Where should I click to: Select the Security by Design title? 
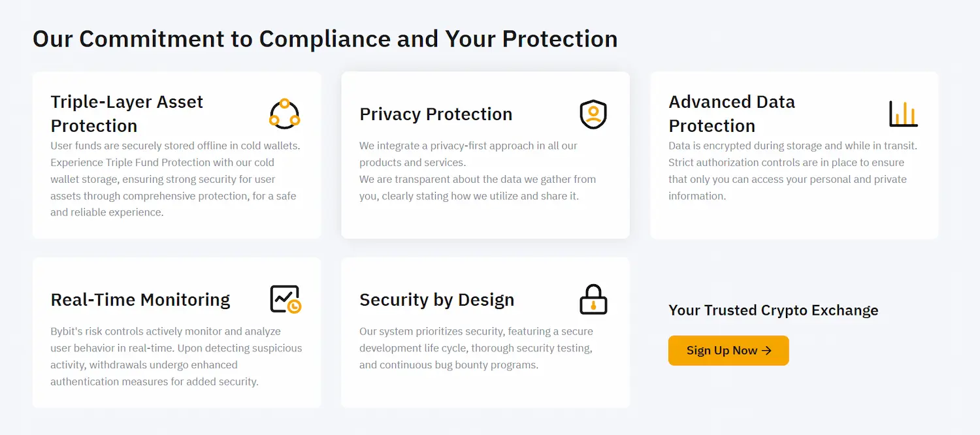pyautogui.click(x=436, y=300)
